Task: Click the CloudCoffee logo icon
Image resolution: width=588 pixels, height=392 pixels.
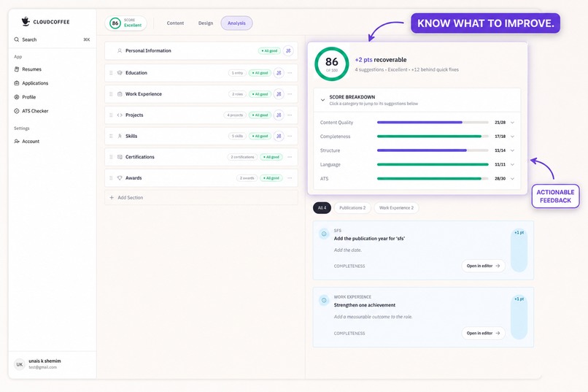Action: point(26,21)
